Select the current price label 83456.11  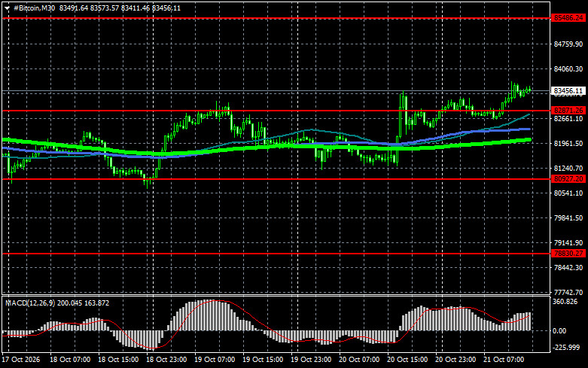(x=568, y=91)
